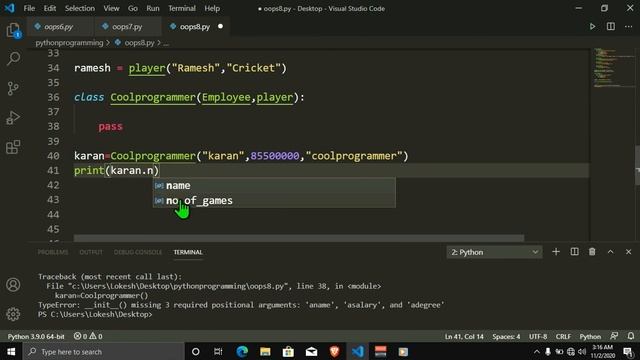The image size is (640, 360).
Task: Open the Output panel tab
Action: point(91,252)
